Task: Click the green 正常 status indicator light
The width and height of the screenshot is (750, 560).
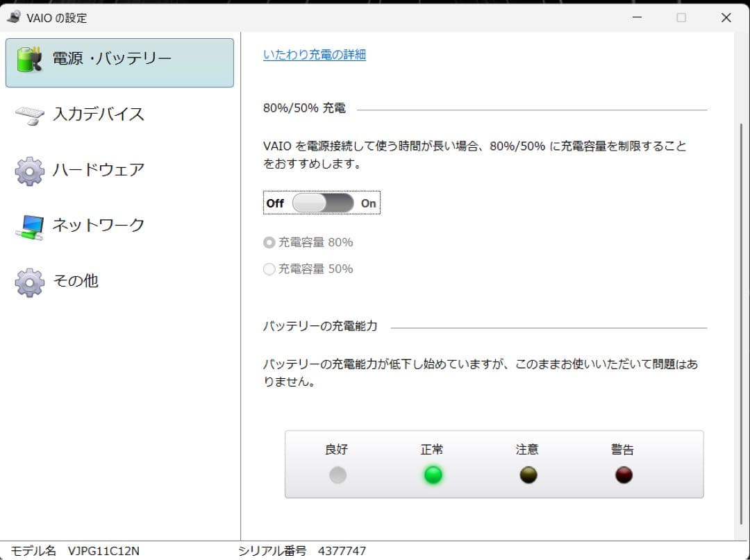Action: [433, 475]
